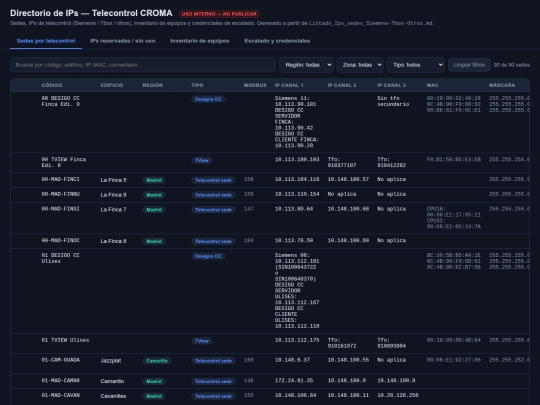Open the Región filter dropdown
Screen dimensions: 540x405
(x=306, y=65)
